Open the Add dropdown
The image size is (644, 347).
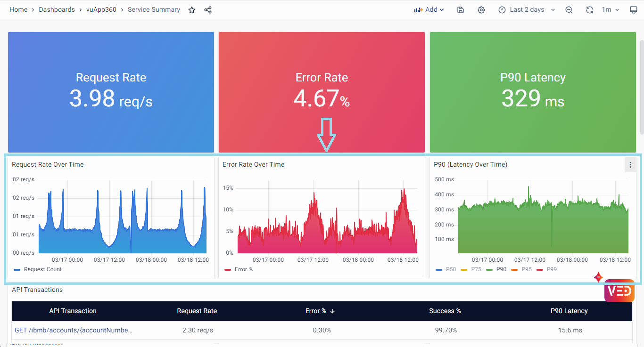[429, 10]
